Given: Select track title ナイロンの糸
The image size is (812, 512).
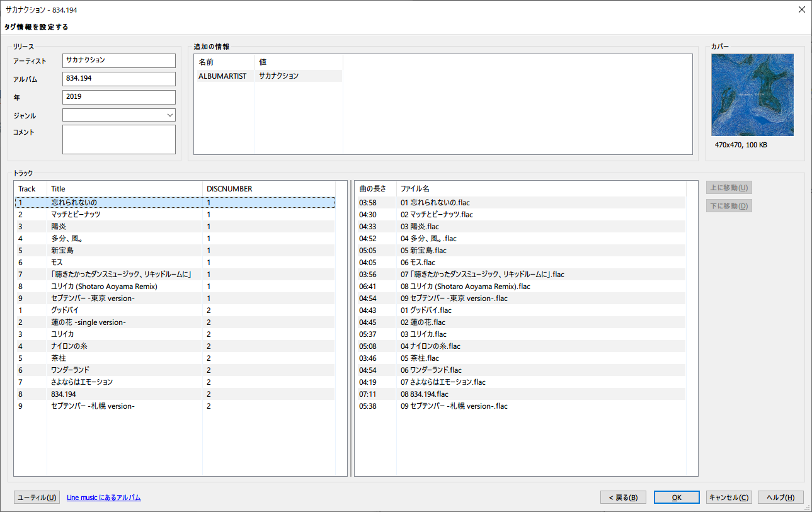Looking at the screenshot, I should point(69,346).
